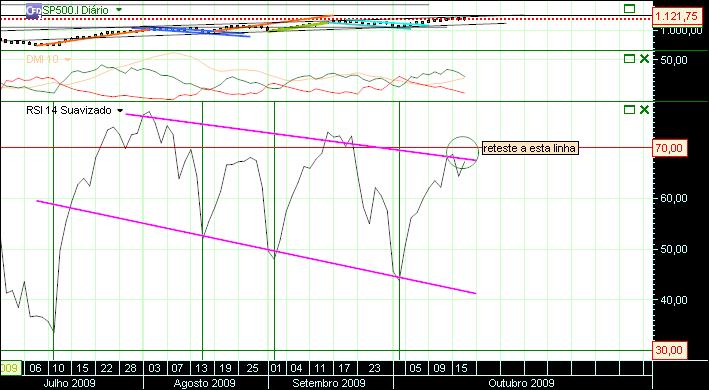Click date 05 in Outubro on time axis
709x390 pixels.
tap(416, 368)
